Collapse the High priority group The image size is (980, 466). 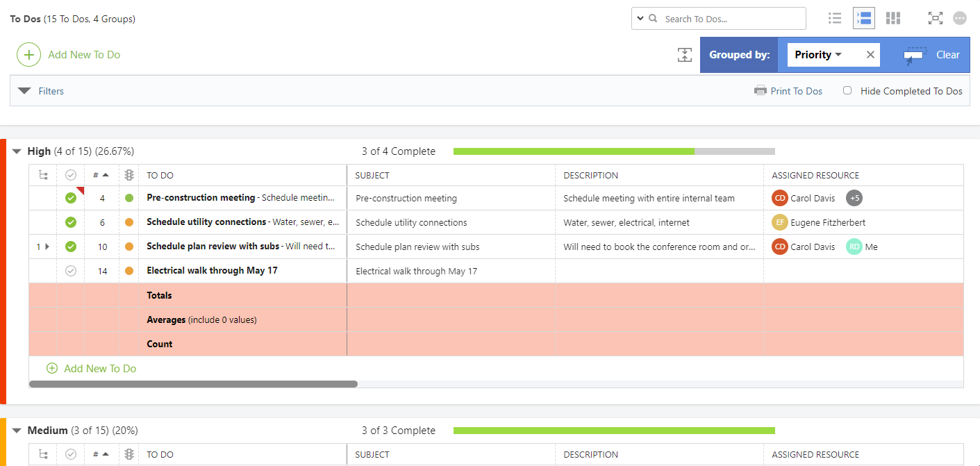17,151
